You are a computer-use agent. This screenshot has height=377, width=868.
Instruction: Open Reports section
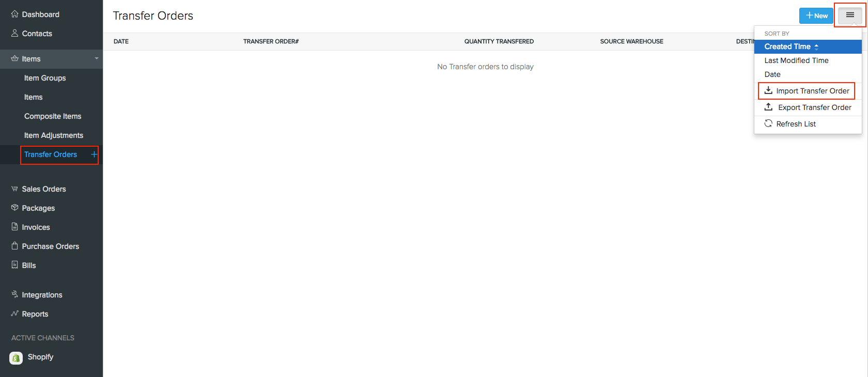point(35,314)
